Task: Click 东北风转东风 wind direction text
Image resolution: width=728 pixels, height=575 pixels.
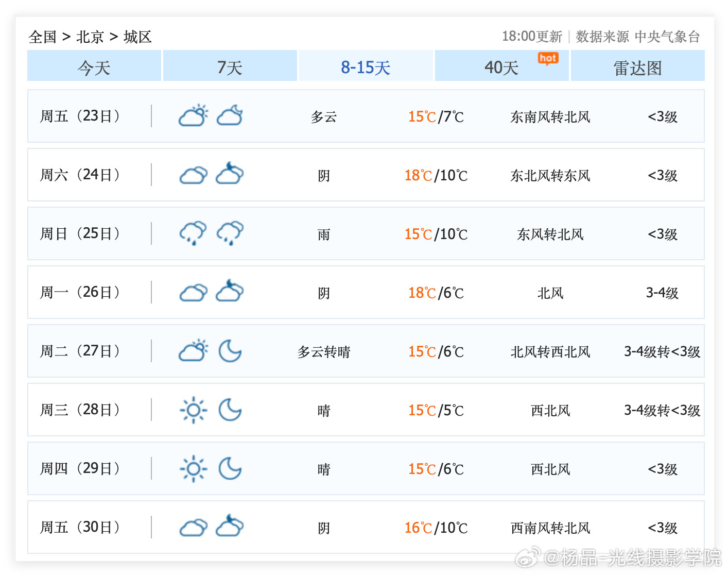Action: point(550,176)
